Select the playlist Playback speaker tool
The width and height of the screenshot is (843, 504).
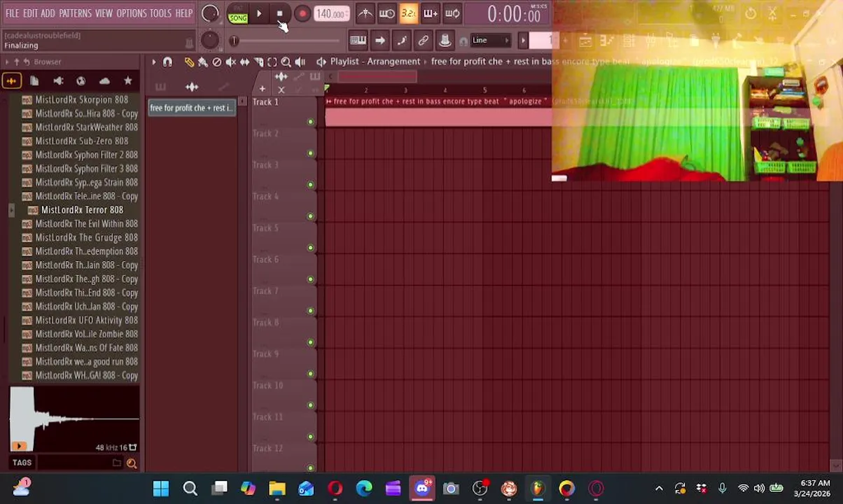pos(300,62)
